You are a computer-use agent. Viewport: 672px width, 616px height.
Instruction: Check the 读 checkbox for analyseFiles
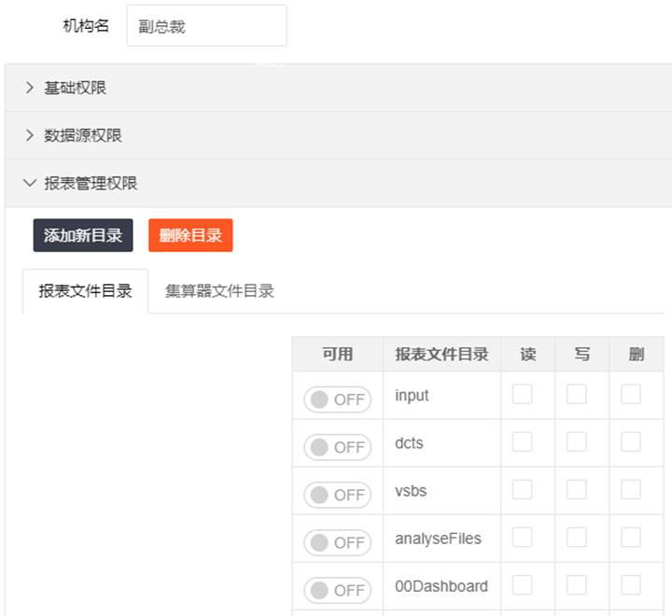(522, 537)
